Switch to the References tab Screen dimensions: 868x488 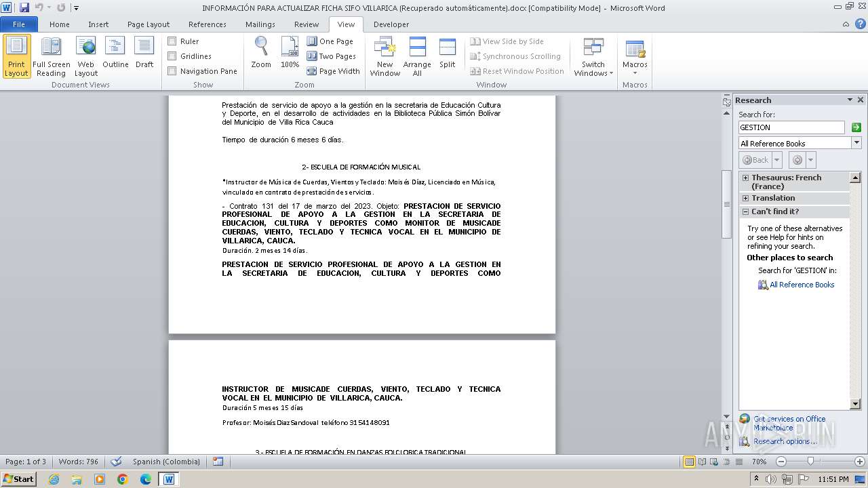tap(208, 24)
